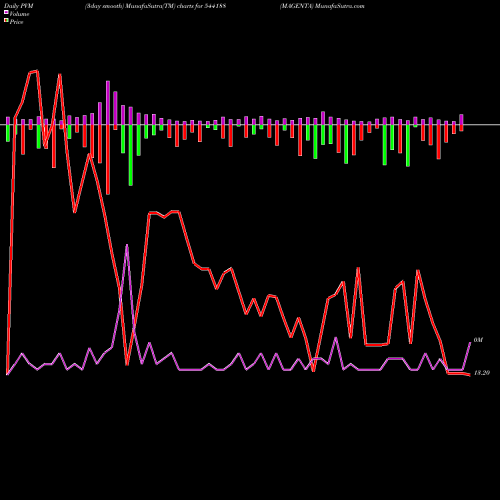Click the 'Price' legend label

[16, 22]
